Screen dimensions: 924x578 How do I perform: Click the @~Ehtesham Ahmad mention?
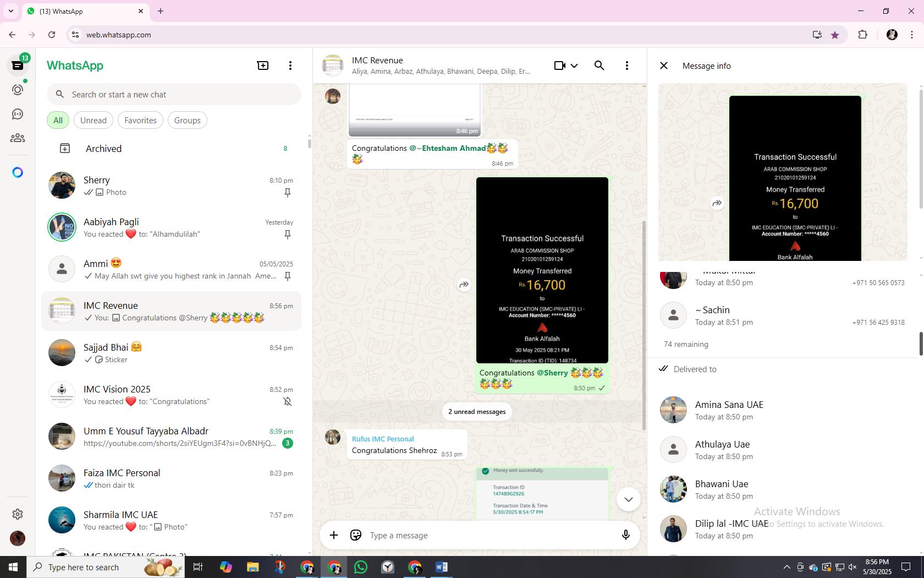pos(447,148)
